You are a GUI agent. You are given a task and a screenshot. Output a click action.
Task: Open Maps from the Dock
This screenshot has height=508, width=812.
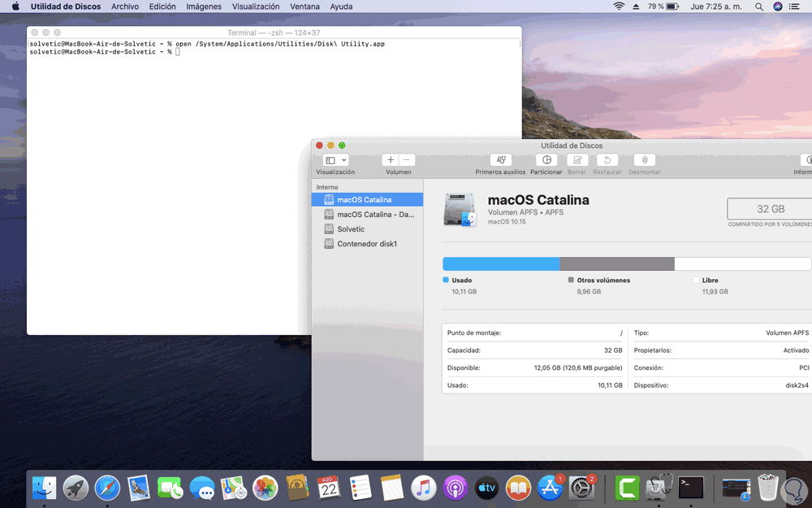pos(234,488)
